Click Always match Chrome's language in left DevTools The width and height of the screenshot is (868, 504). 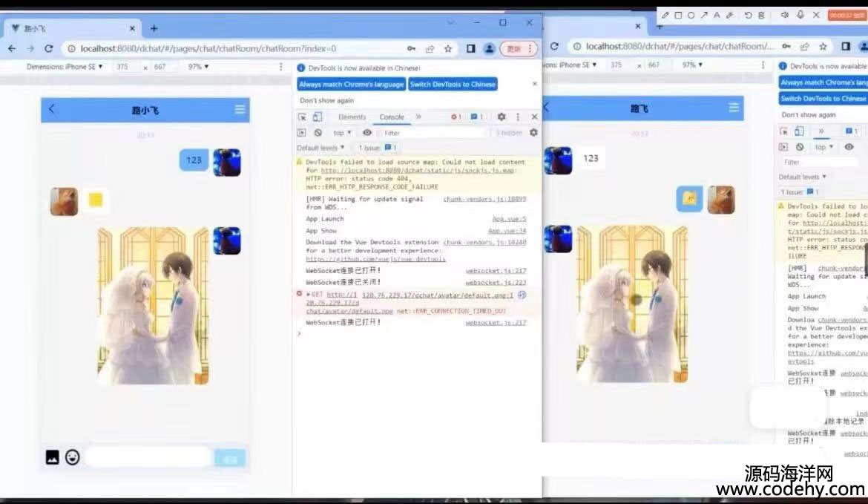coord(352,84)
